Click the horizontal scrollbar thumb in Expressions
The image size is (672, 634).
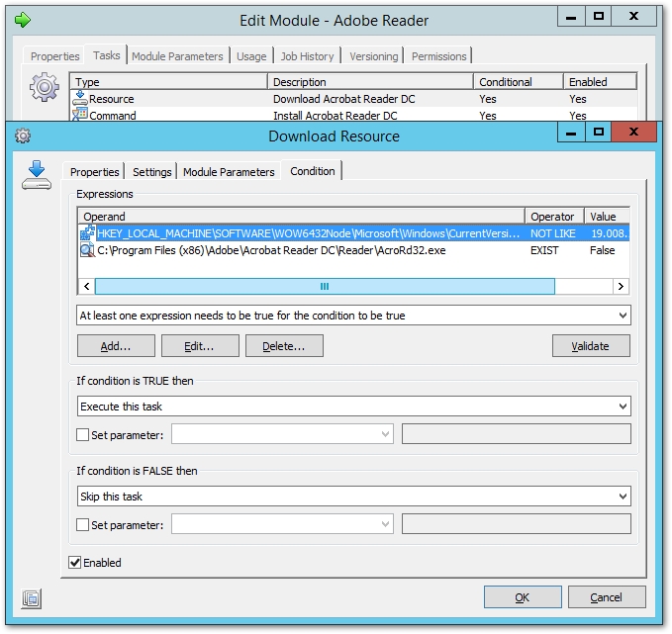click(325, 286)
